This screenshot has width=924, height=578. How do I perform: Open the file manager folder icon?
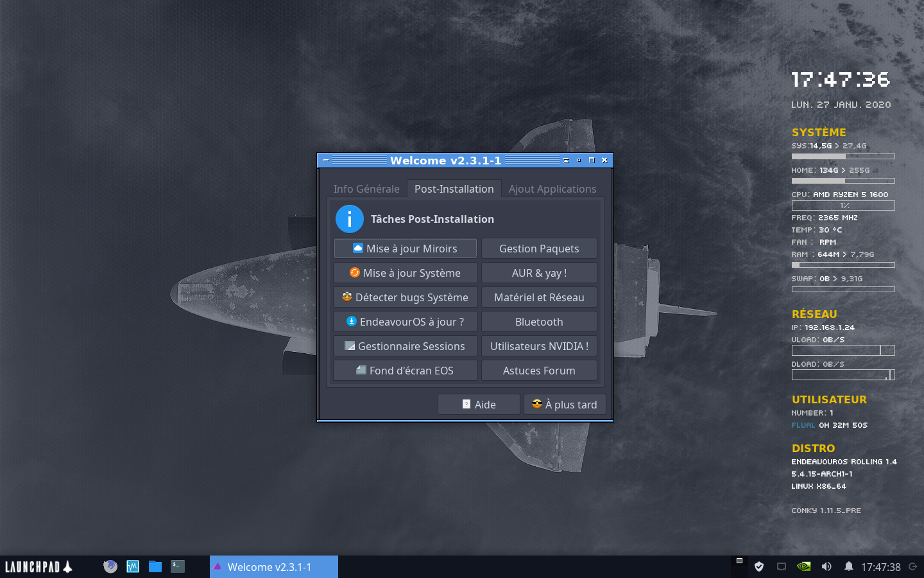click(x=155, y=566)
